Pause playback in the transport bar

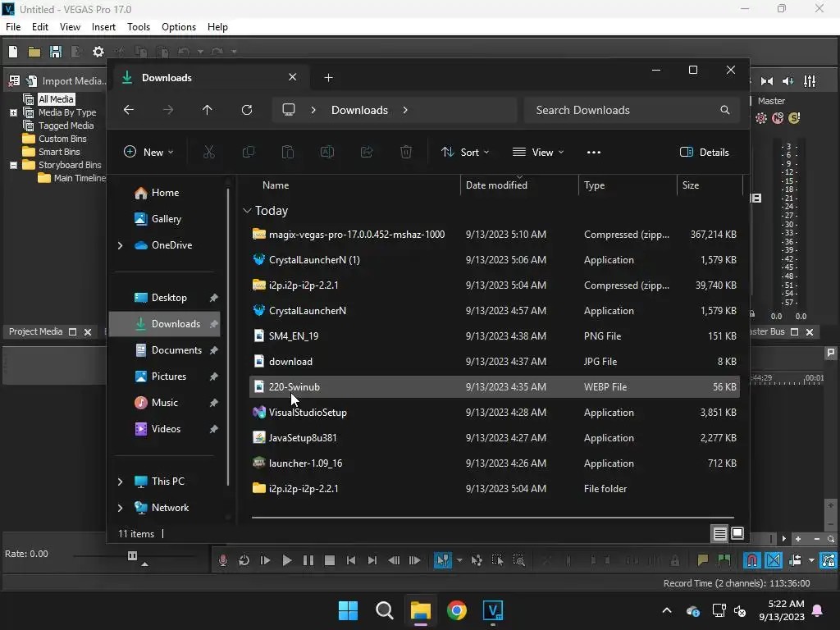[308, 560]
